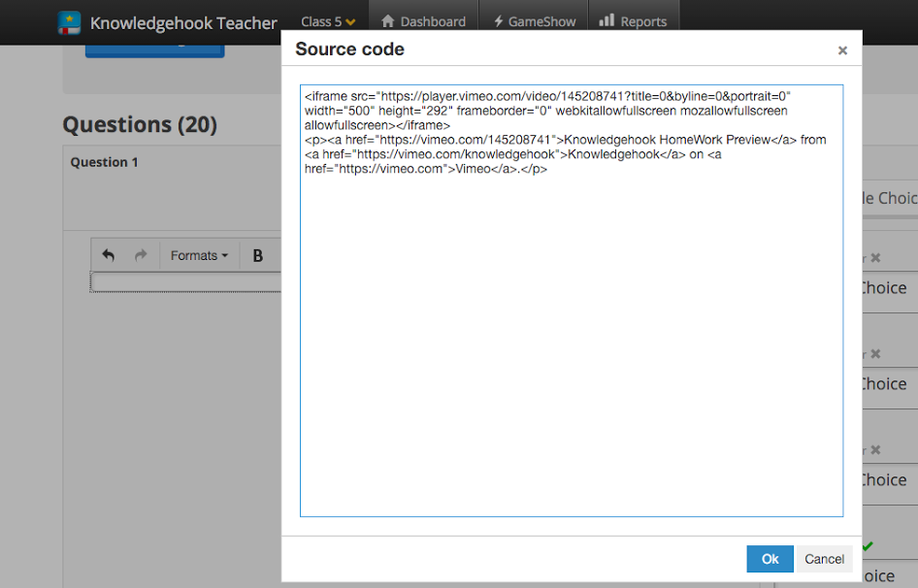Click inside the source code text area

[x=572, y=301]
